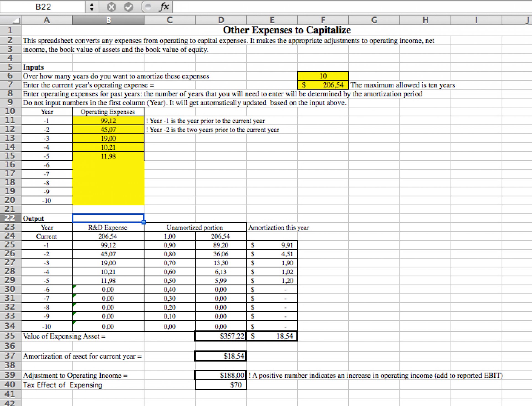This screenshot has width=532, height=406.
Task: Select column F header
Action: click(x=323, y=20)
